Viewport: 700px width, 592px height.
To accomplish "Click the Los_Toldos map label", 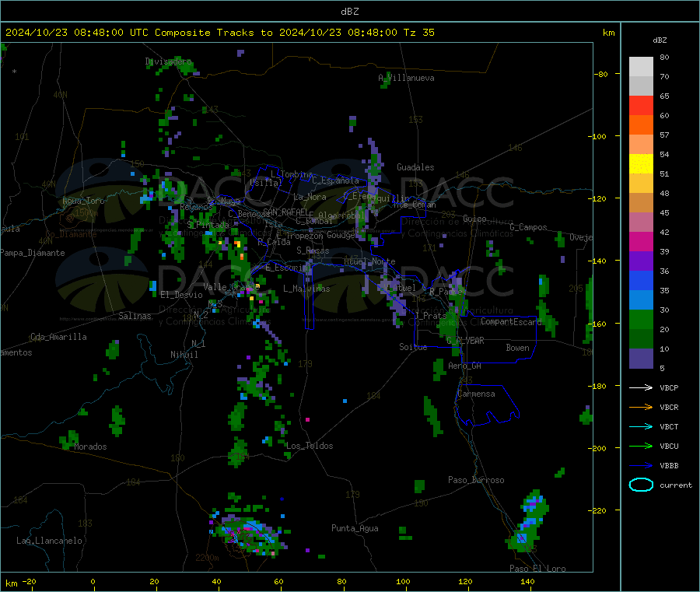I will point(310,446).
